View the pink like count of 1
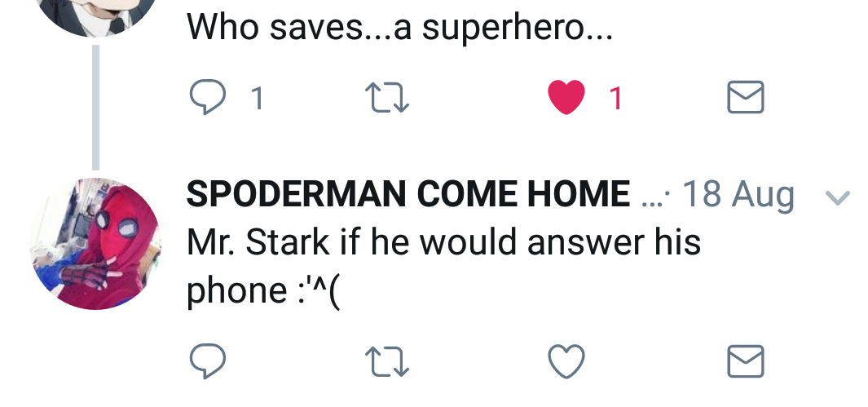Image resolution: width=868 pixels, height=407 pixels. coord(616,99)
